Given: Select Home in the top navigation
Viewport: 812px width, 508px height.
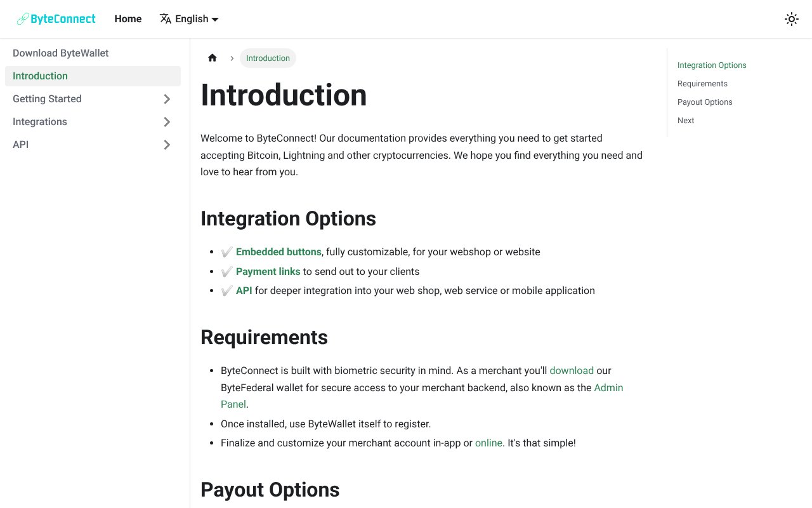Looking at the screenshot, I should point(128,18).
